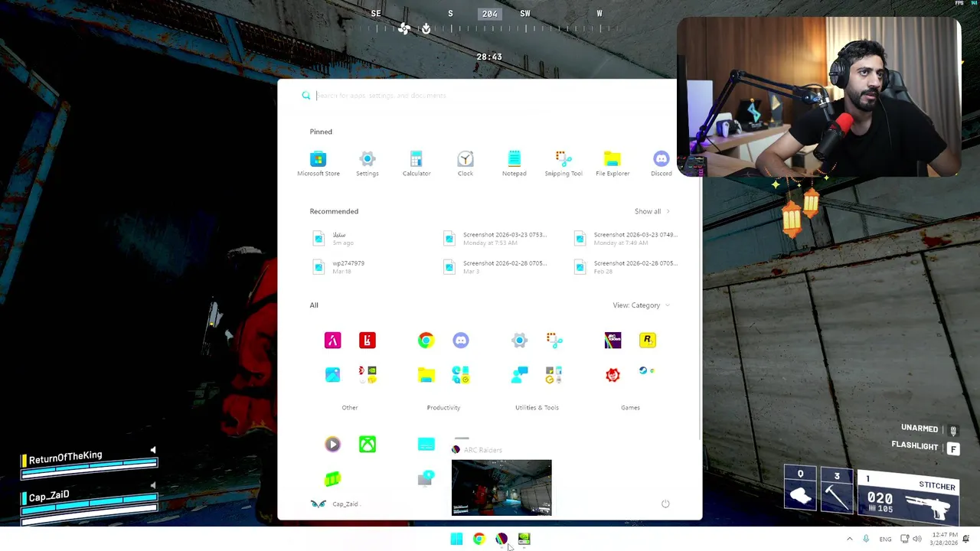Open the chat bubbles icon in Utilities & Tools
This screenshot has height=551, width=980.
(519, 374)
